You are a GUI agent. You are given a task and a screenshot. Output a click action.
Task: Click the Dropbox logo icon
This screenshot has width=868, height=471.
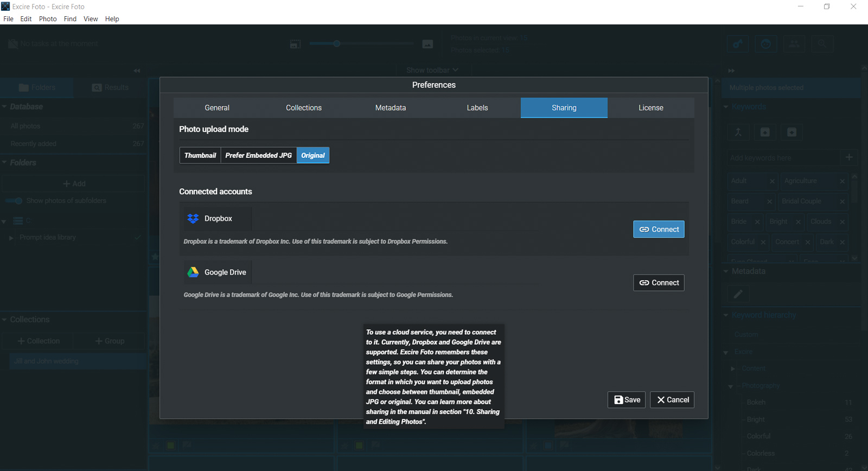click(x=193, y=219)
